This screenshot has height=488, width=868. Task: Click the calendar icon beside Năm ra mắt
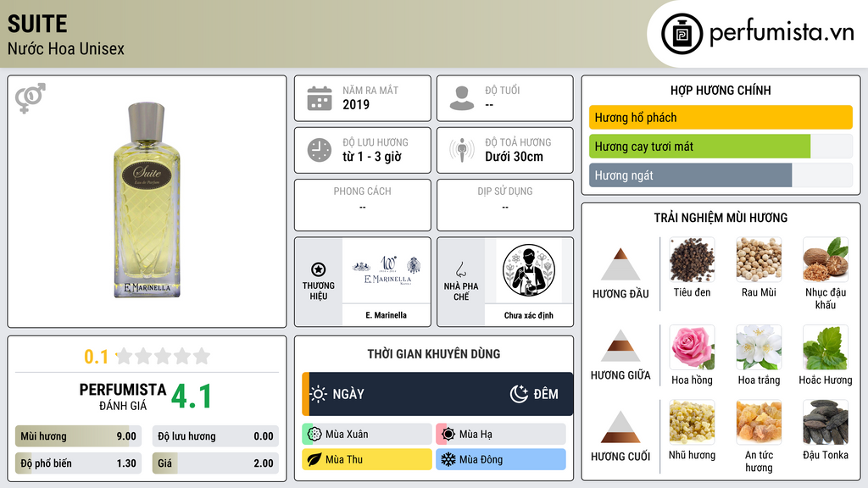pyautogui.click(x=320, y=98)
